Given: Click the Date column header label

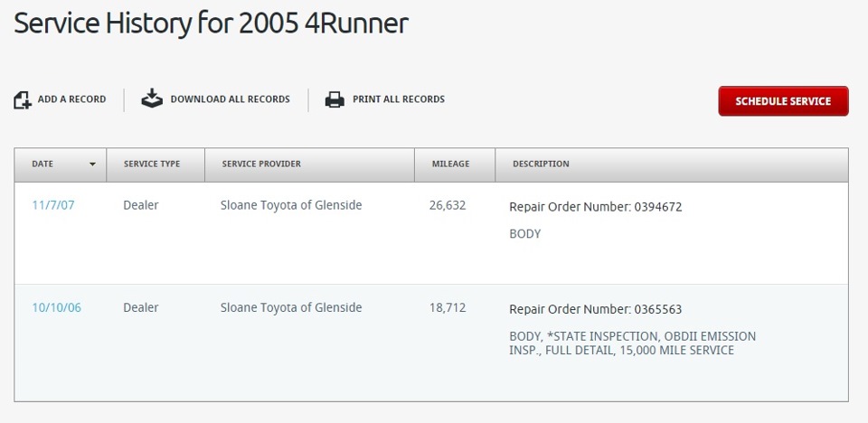Looking at the screenshot, I should 42,164.
